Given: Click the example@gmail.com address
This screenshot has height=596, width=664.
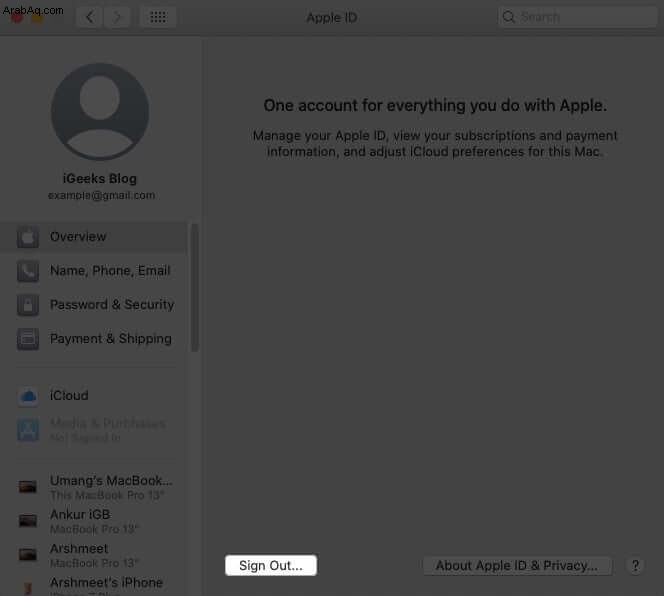Looking at the screenshot, I should (x=101, y=195).
